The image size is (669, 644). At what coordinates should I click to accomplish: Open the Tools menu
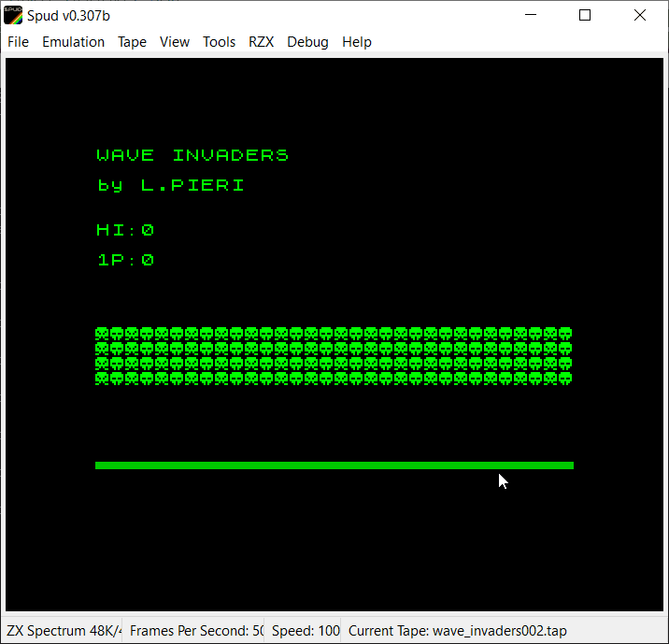219,42
